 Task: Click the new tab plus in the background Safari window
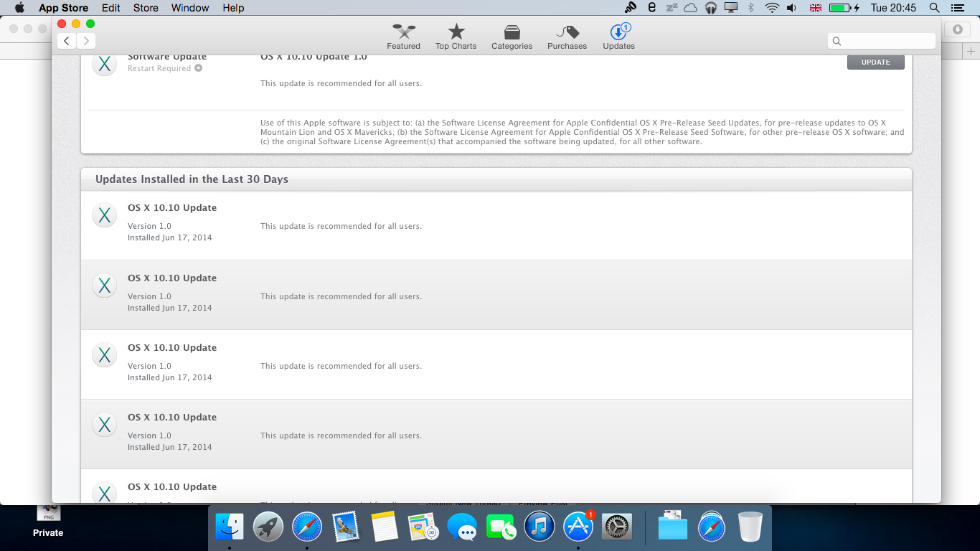[971, 51]
